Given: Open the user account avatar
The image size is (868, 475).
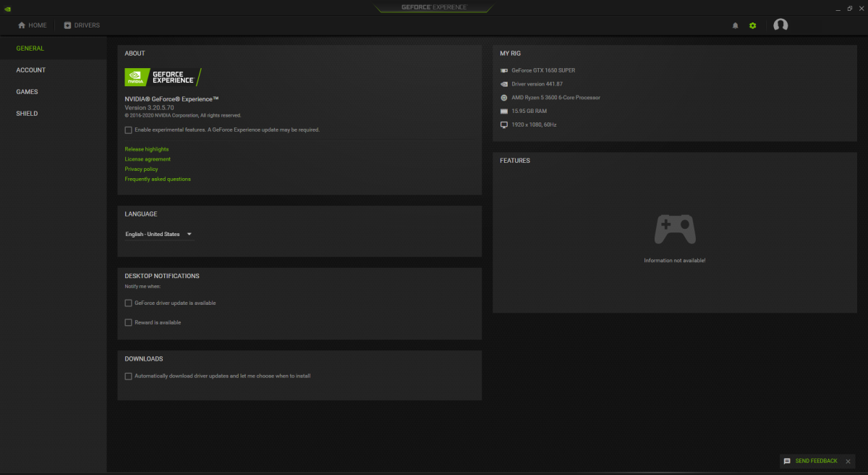Looking at the screenshot, I should point(780,25).
